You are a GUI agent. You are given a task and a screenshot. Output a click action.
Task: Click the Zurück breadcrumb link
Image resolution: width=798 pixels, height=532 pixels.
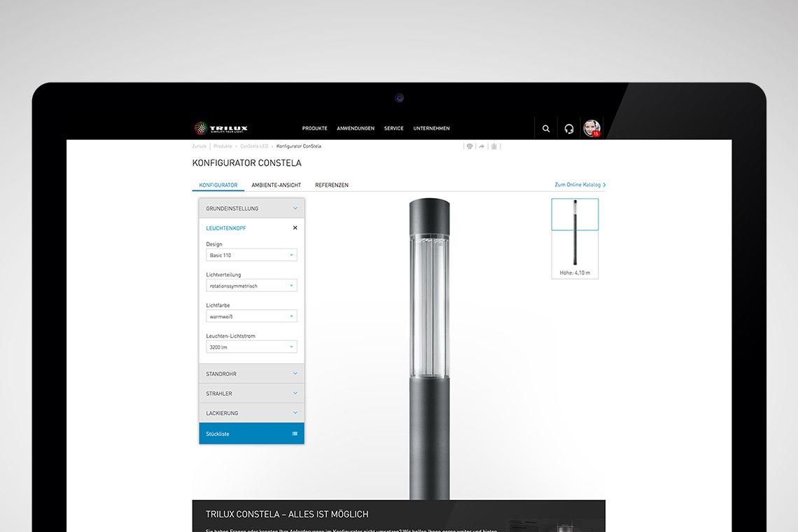(x=199, y=146)
